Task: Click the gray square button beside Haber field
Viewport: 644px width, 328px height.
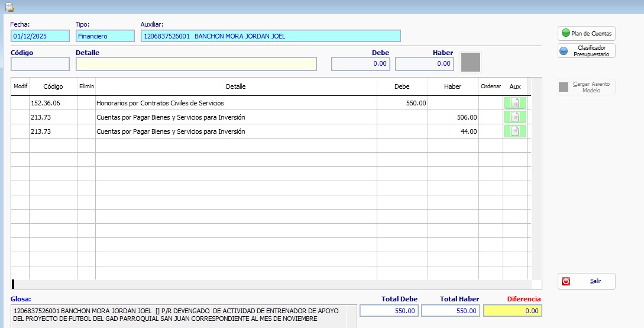Action: [471, 63]
